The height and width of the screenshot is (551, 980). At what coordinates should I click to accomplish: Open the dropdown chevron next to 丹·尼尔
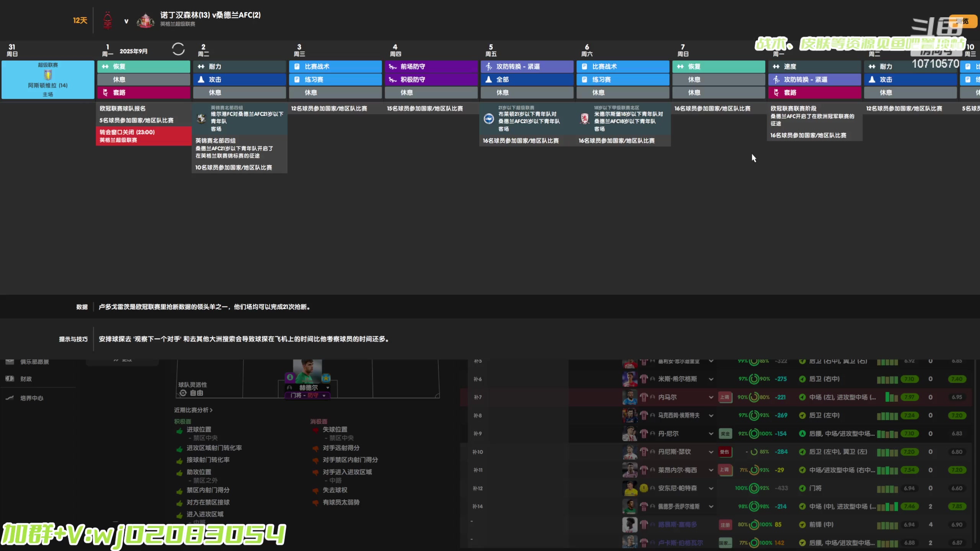(711, 434)
